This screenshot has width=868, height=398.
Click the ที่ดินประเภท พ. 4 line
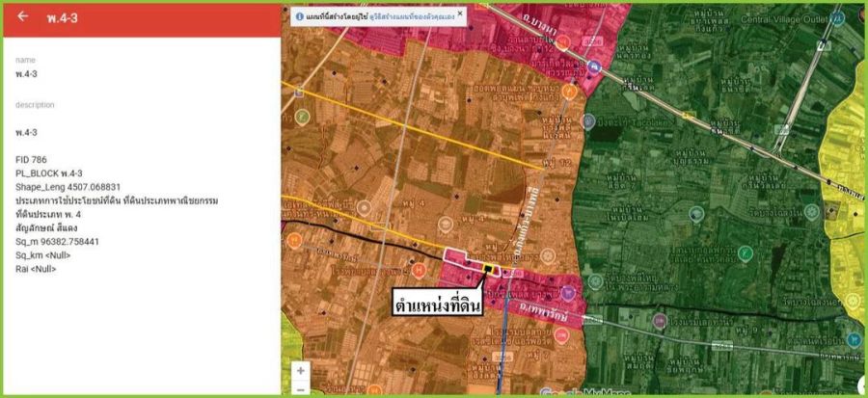[x=48, y=215]
